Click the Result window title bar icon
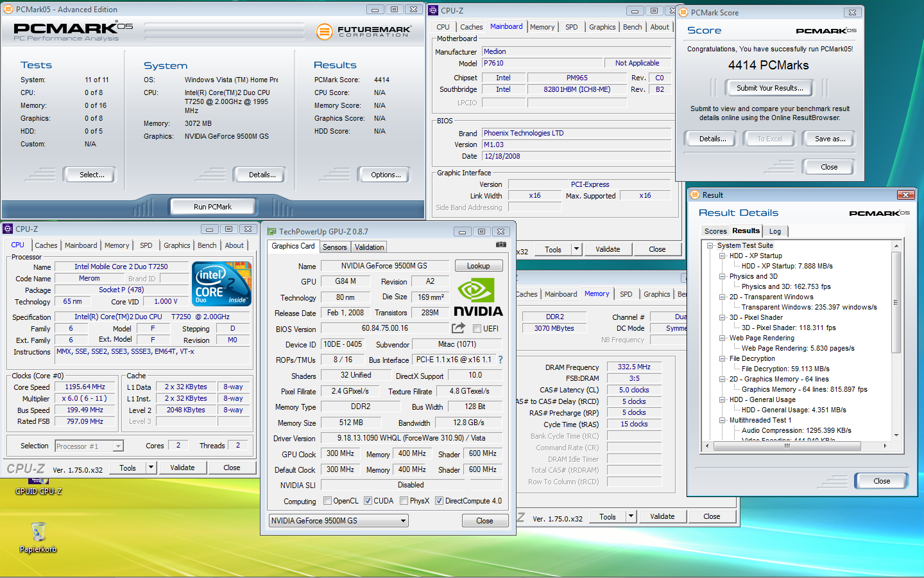Viewport: 924px width, 578px height. coord(694,195)
